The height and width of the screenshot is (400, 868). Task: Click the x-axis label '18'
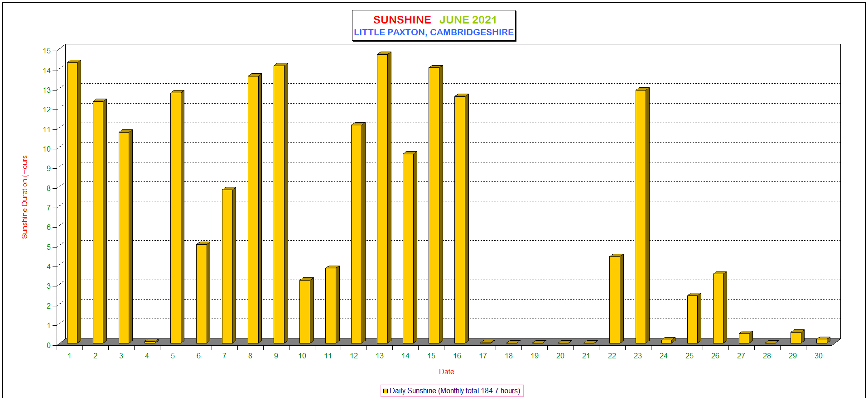[x=509, y=356]
